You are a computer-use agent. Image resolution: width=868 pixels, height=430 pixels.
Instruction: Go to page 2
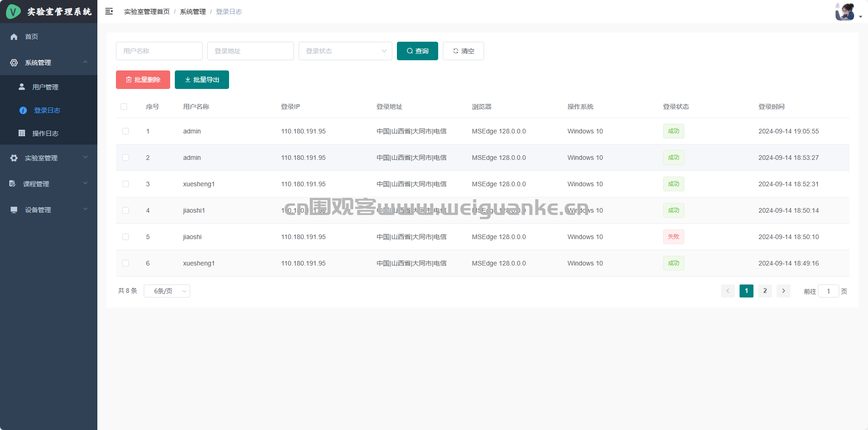coord(765,291)
